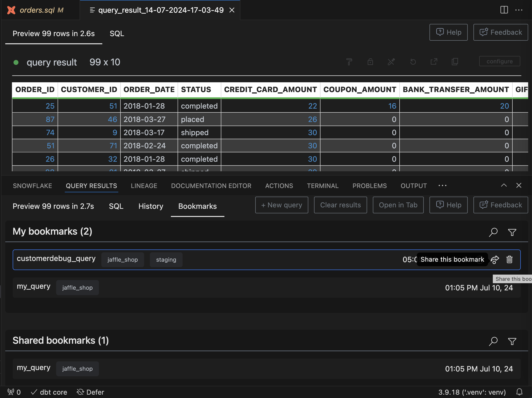Viewport: 532px width, 398px height.
Task: Show more panel tabs ellipsis
Action: [442, 186]
